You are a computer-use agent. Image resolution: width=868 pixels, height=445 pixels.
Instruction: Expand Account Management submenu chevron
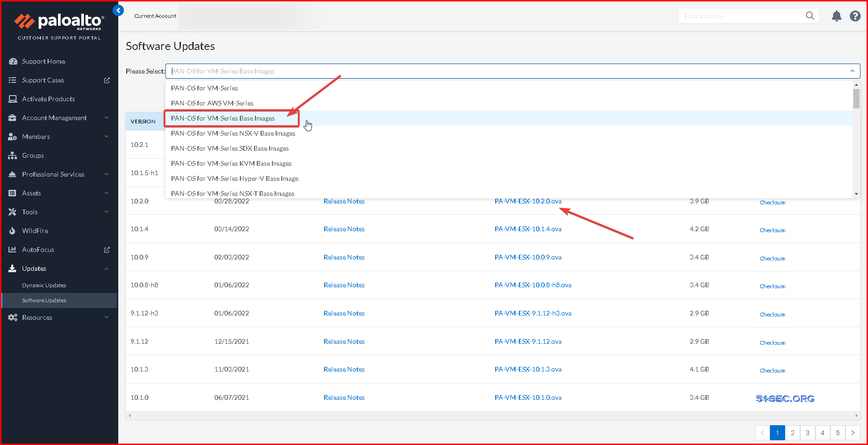pyautogui.click(x=106, y=118)
